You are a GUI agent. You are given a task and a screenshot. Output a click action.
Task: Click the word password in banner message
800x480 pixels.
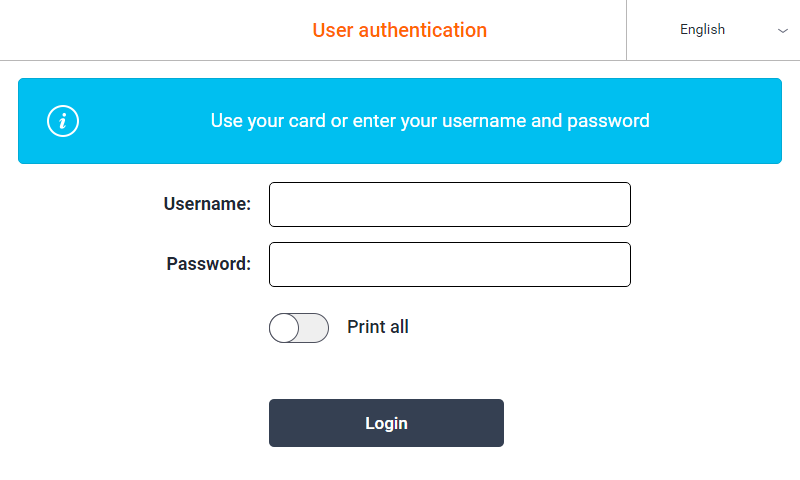[x=608, y=121]
